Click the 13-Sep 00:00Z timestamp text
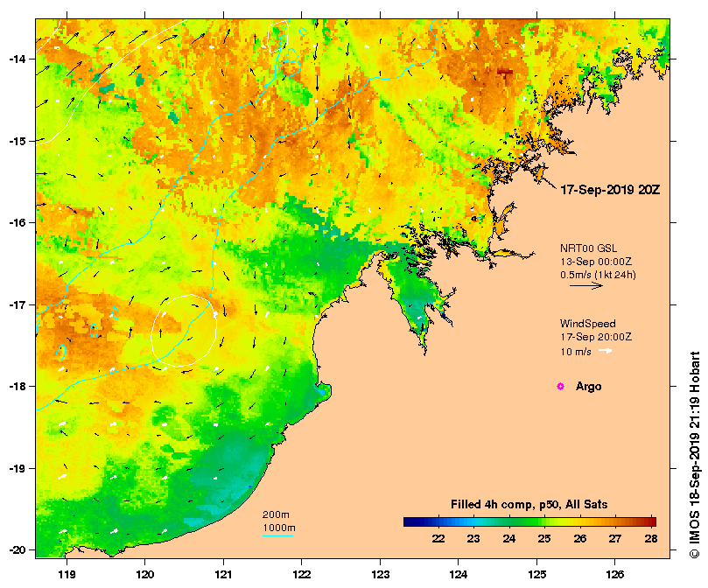The height and width of the screenshot is (588, 708). coord(596,262)
